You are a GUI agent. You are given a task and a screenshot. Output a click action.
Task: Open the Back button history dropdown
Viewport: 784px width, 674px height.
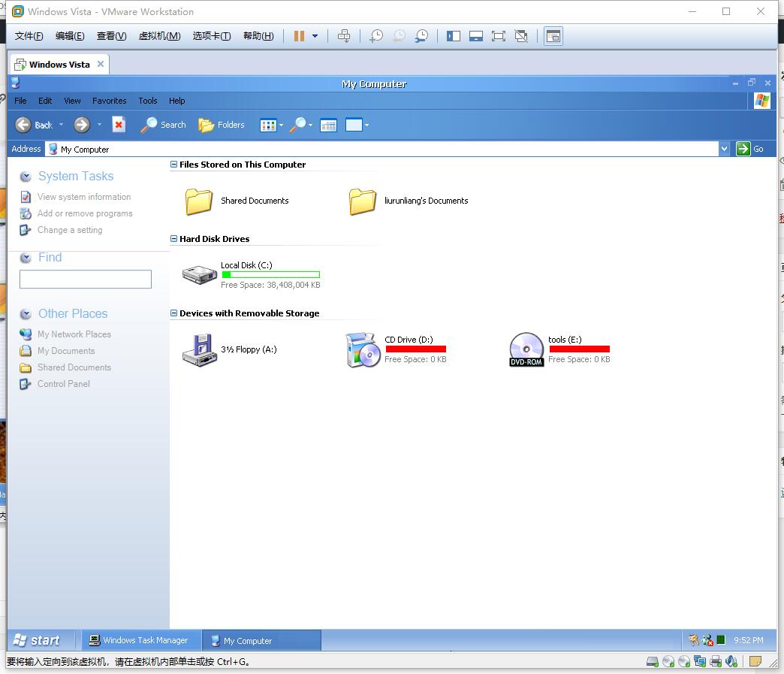[62, 125]
